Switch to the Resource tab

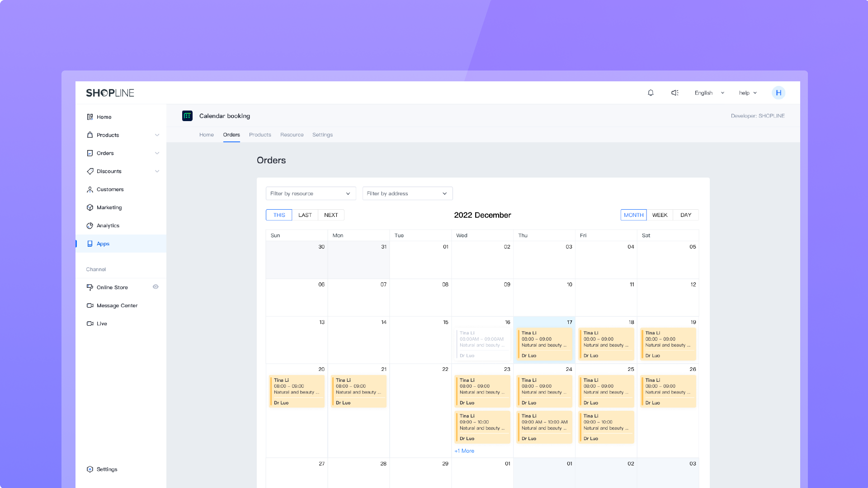292,135
